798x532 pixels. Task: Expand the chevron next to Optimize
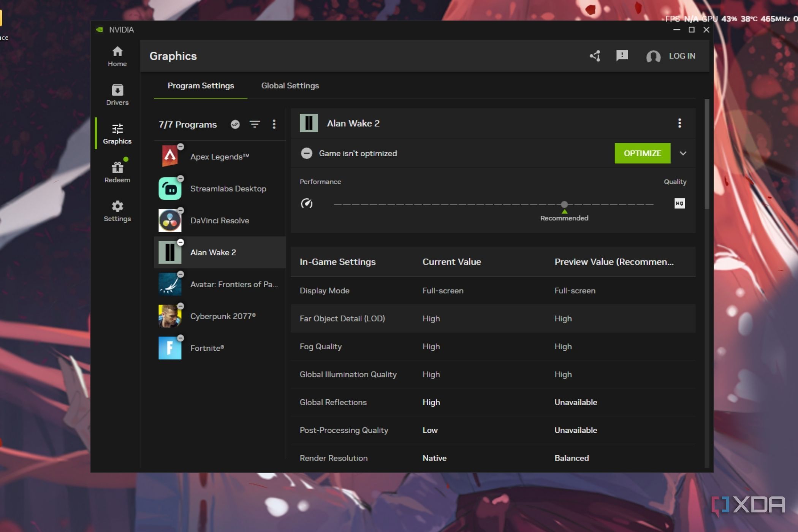click(683, 154)
